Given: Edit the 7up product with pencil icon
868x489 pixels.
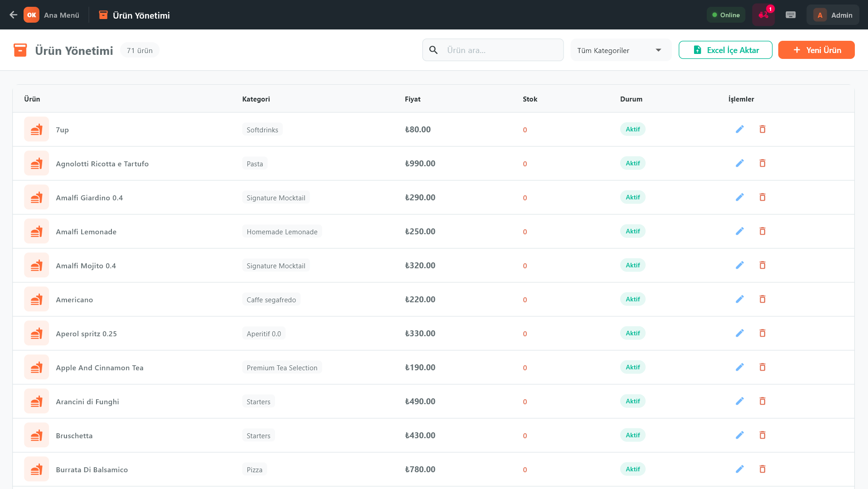Looking at the screenshot, I should pyautogui.click(x=739, y=130).
